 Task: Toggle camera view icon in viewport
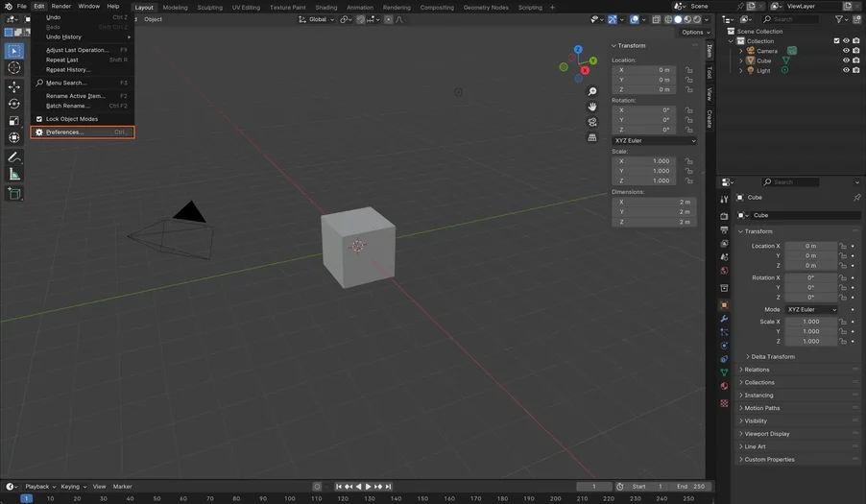click(x=592, y=122)
